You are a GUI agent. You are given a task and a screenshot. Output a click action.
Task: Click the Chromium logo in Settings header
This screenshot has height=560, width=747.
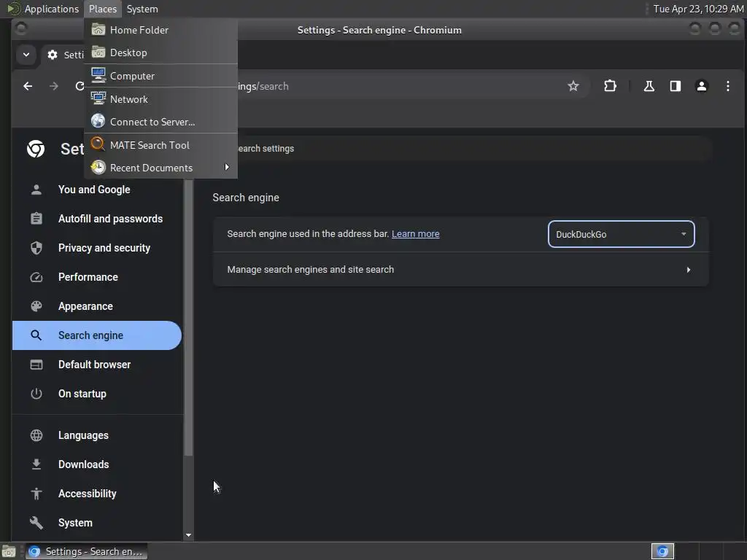[x=36, y=149]
